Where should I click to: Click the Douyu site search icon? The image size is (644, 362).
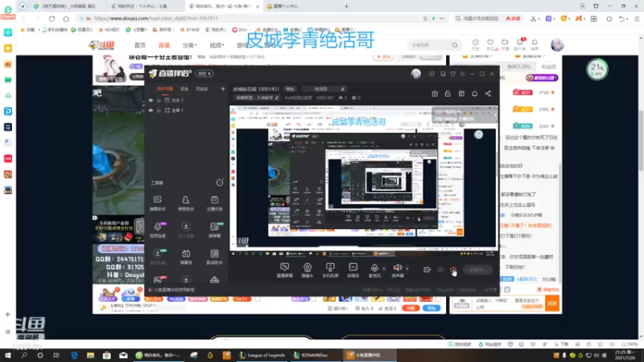(x=455, y=45)
